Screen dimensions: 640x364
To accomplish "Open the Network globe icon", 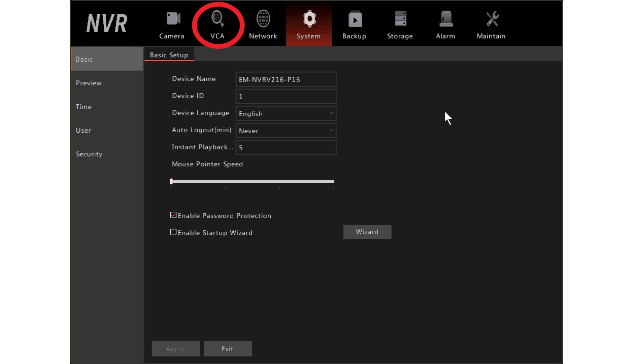I will [x=263, y=19].
